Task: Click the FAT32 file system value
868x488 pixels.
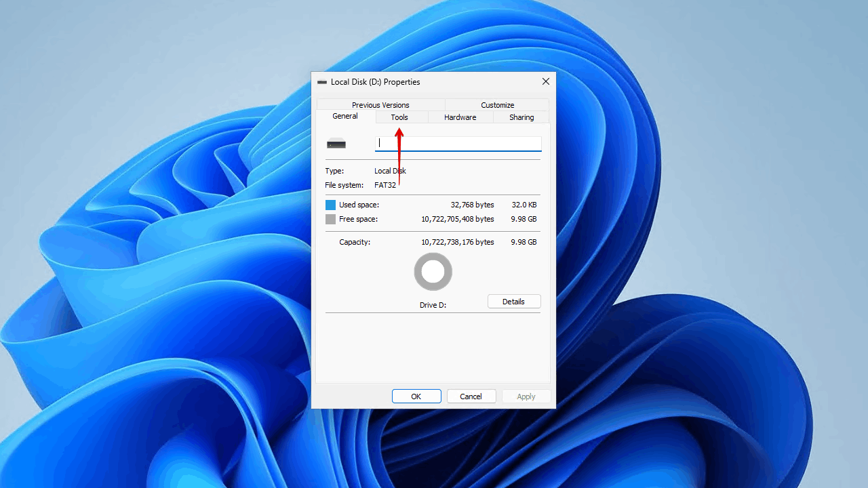Action: pyautogui.click(x=385, y=185)
